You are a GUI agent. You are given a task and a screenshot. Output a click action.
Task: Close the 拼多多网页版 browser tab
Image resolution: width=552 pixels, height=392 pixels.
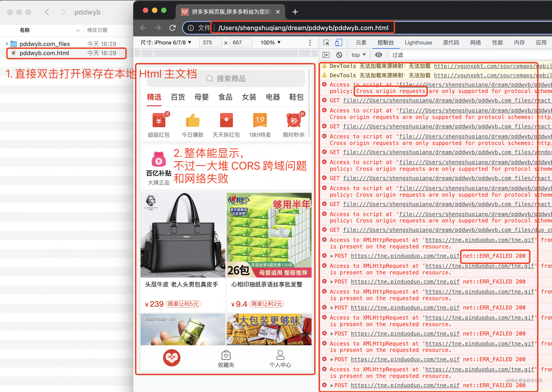(278, 12)
